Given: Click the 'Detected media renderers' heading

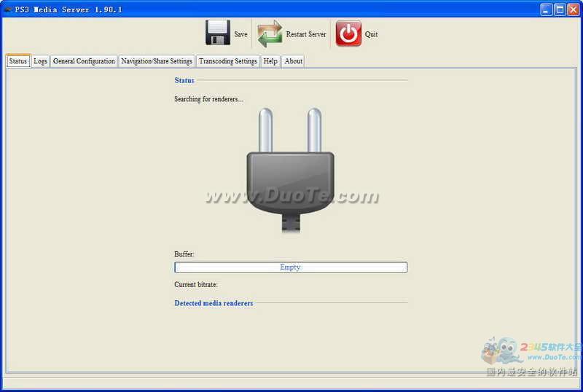Looking at the screenshot, I should point(214,303).
